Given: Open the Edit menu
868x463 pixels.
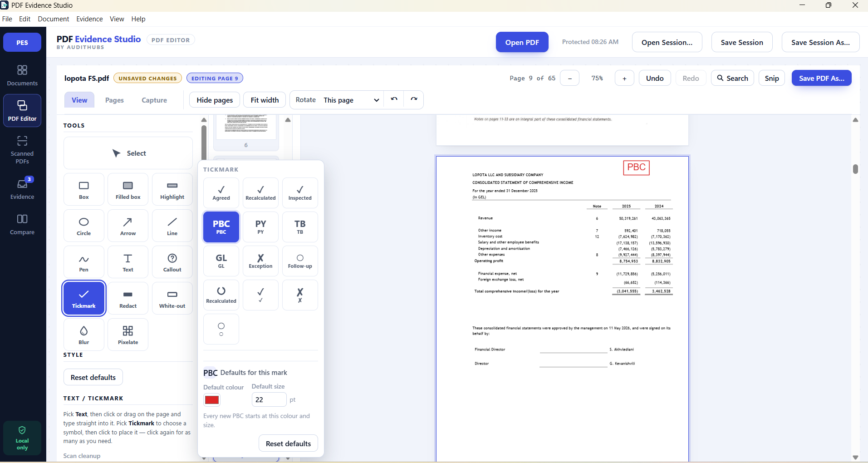Looking at the screenshot, I should (x=25, y=19).
